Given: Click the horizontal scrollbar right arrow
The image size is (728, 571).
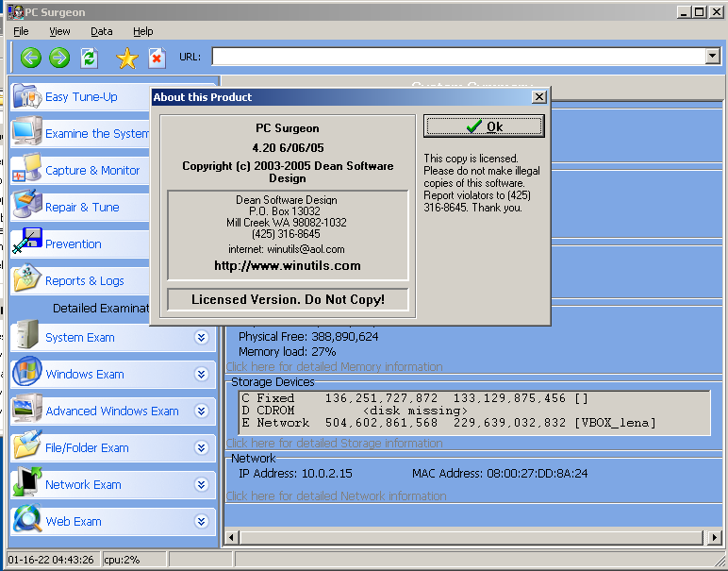Looking at the screenshot, I should tap(715, 538).
